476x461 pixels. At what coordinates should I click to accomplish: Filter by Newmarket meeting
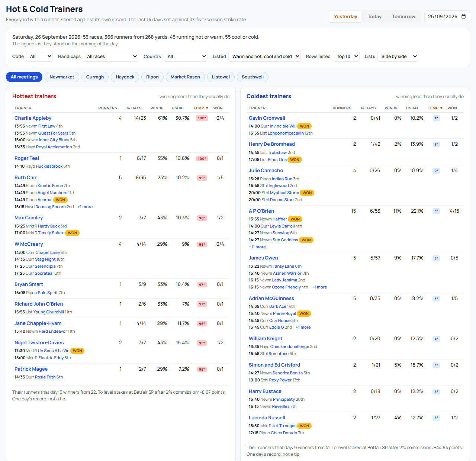pyautogui.click(x=62, y=77)
